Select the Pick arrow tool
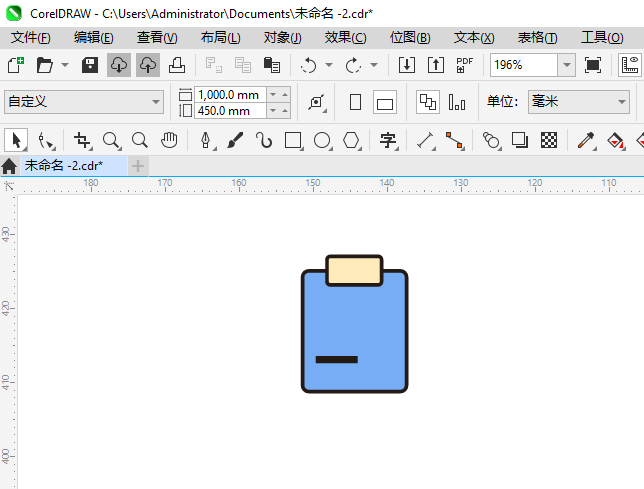The height and width of the screenshot is (489, 644). coord(16,140)
